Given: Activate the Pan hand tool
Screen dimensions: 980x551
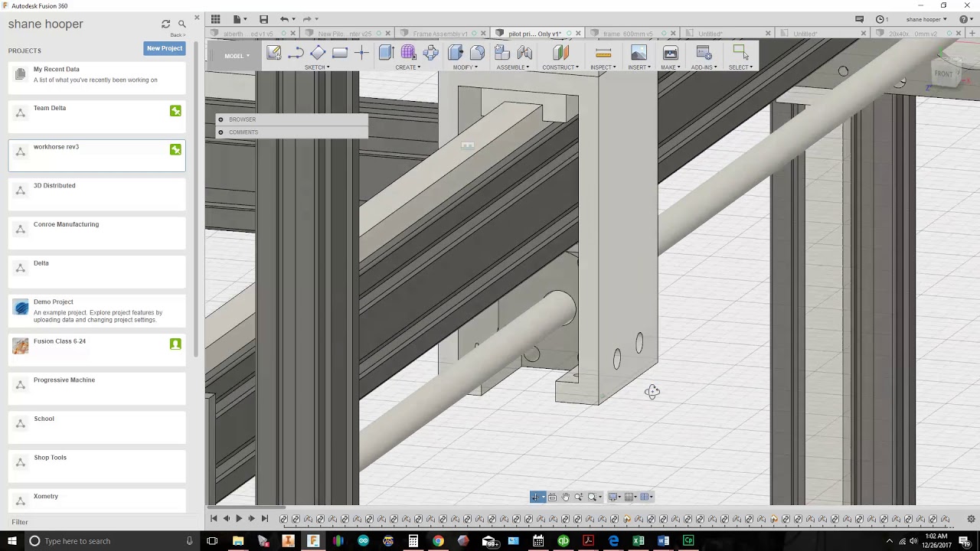Looking at the screenshot, I should point(565,497).
